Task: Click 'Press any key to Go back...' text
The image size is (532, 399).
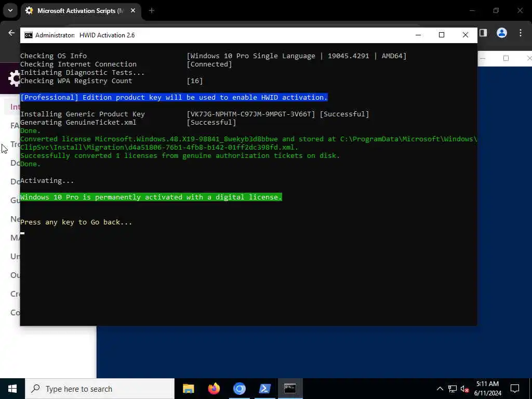Action: (x=76, y=222)
